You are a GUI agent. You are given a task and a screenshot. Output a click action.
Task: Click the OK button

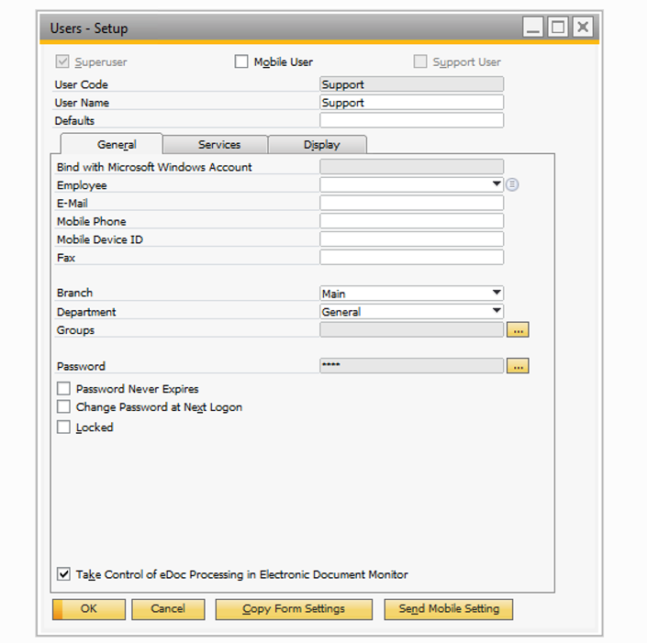(x=89, y=609)
